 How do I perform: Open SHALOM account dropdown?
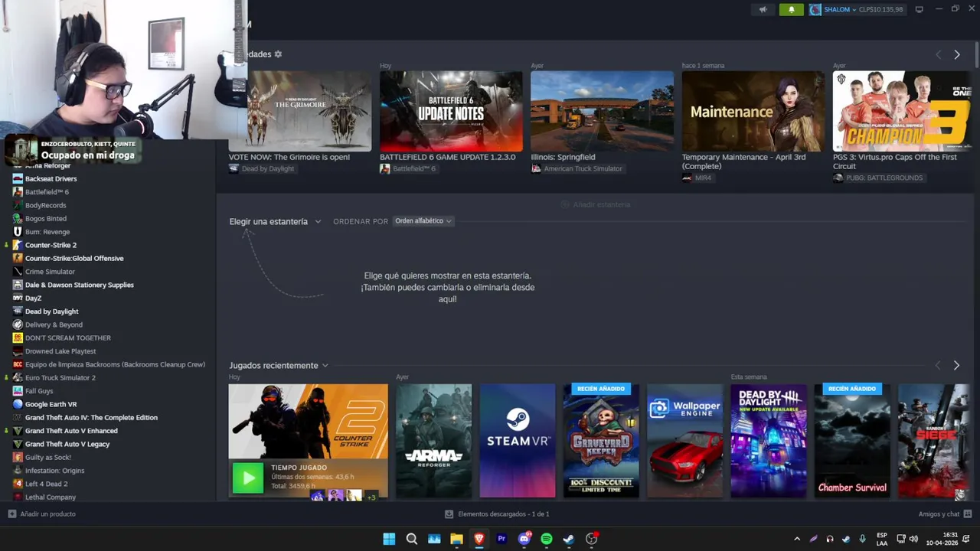pos(840,9)
